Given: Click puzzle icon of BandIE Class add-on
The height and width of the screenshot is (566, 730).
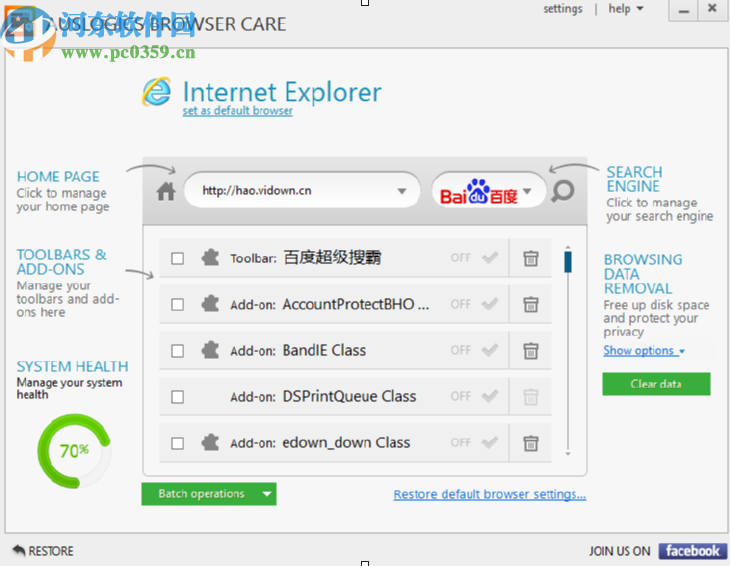Looking at the screenshot, I should click(x=210, y=350).
